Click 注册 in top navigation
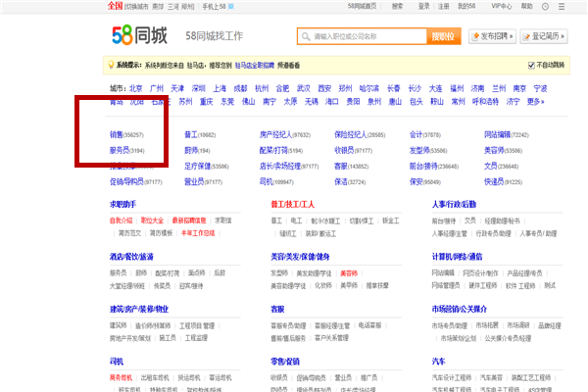This screenshot has height=392, width=588. pyautogui.click(x=444, y=7)
